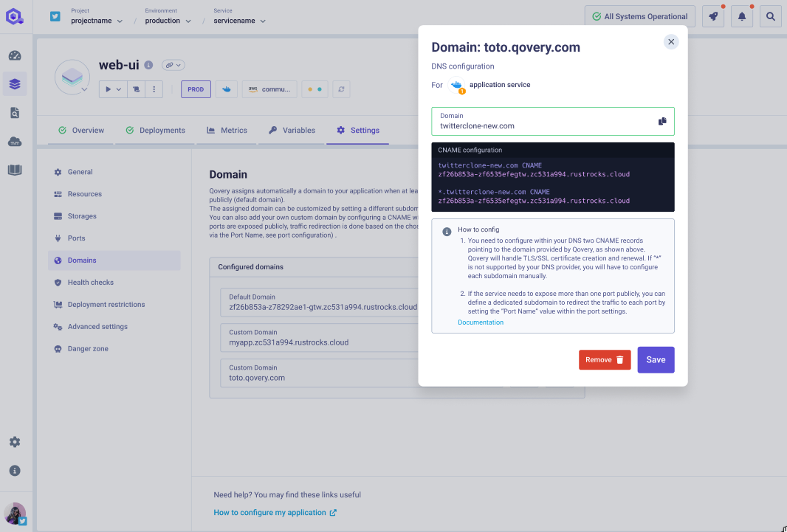The width and height of the screenshot is (787, 532).
Task: Open Resources settings section
Action: coord(114,194)
